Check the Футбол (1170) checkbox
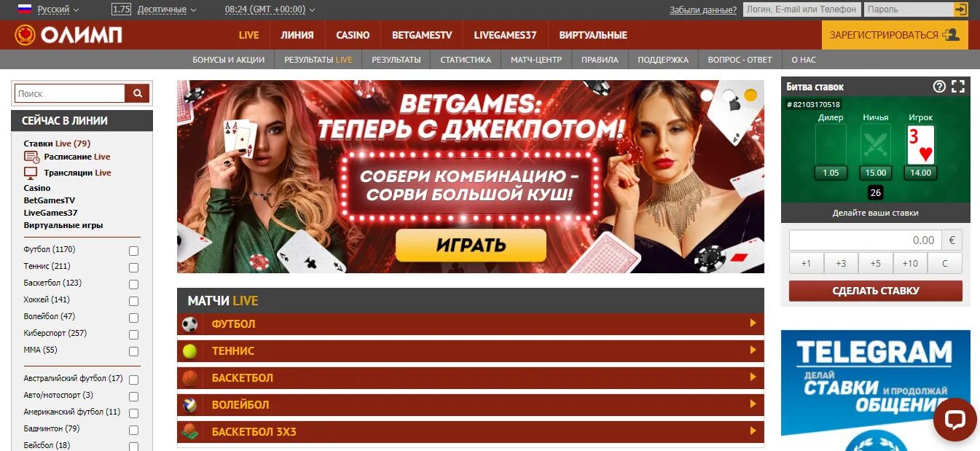Image resolution: width=980 pixels, height=451 pixels. (x=133, y=251)
